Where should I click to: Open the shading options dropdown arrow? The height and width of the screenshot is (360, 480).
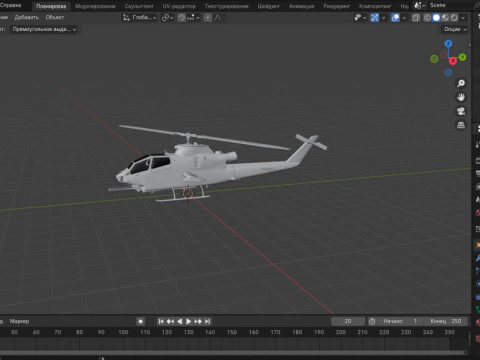tap(463, 18)
